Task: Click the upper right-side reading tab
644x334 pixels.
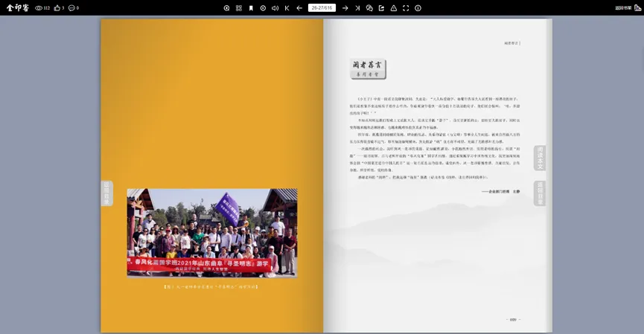Action: pos(540,158)
